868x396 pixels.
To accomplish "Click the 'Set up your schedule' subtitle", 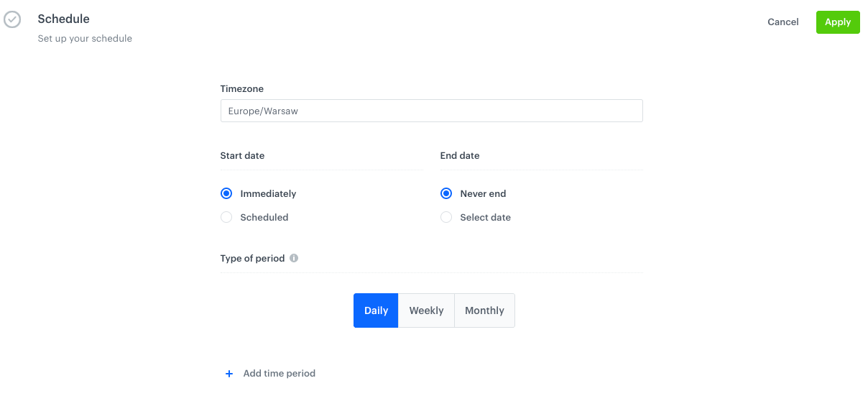I will point(85,39).
